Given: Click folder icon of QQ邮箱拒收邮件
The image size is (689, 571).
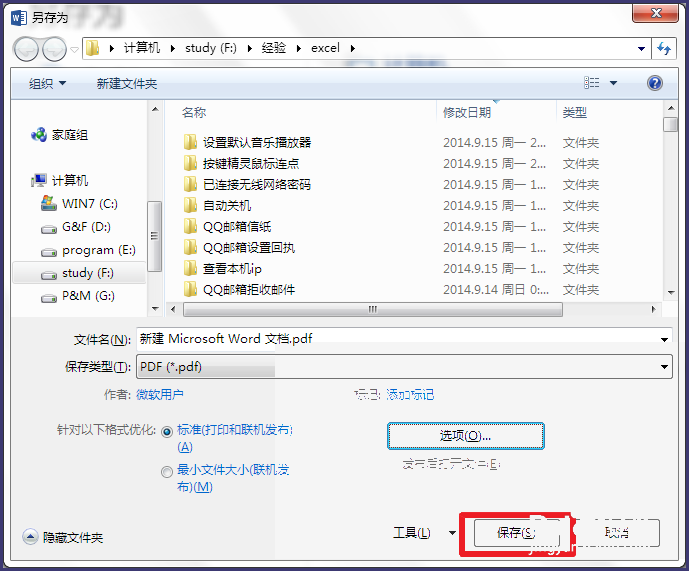Looking at the screenshot, I should click(190, 289).
